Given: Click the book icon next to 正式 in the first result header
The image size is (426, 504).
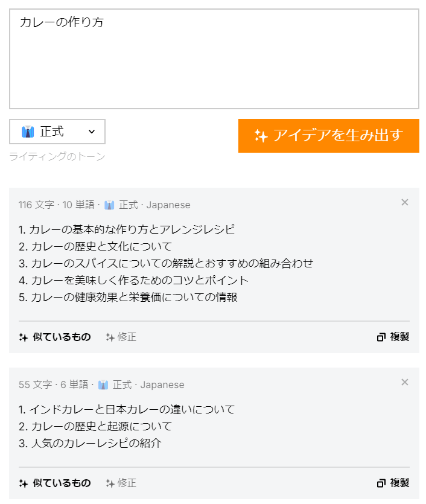Looking at the screenshot, I should click(108, 205).
